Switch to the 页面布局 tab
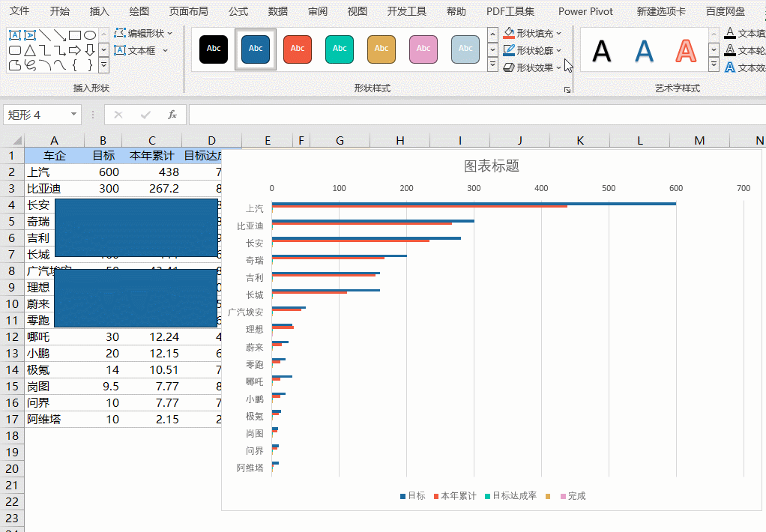766x532 pixels. click(x=189, y=10)
